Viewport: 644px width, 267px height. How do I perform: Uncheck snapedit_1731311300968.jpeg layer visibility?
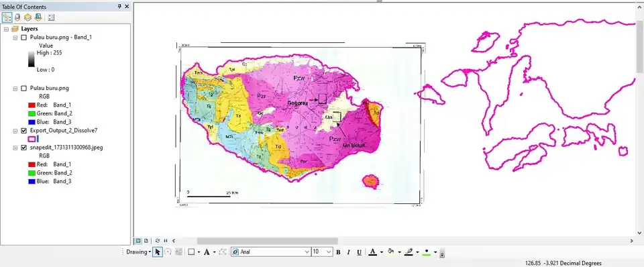point(24,148)
